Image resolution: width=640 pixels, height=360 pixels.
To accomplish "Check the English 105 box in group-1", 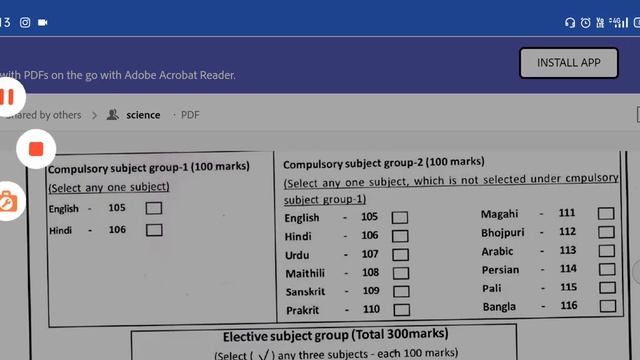I will point(153,208).
